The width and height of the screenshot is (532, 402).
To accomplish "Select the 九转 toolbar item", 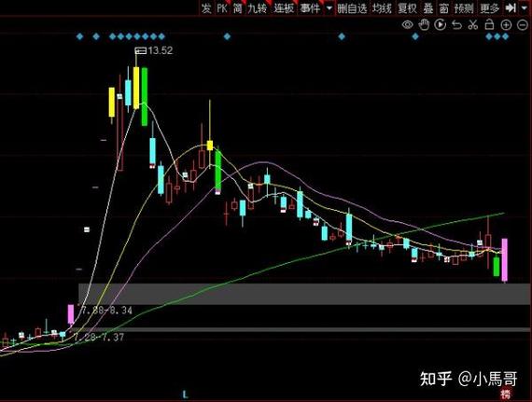I will [257, 8].
